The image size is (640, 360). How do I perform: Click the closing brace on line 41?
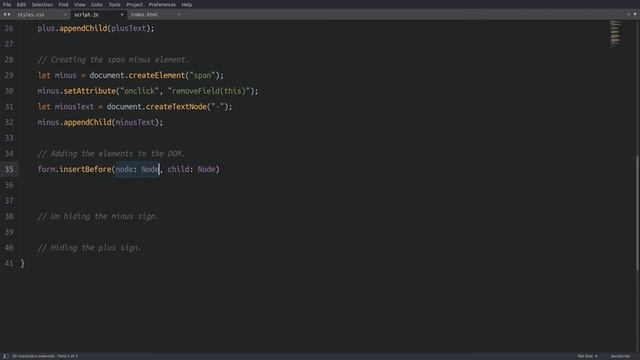(x=22, y=264)
